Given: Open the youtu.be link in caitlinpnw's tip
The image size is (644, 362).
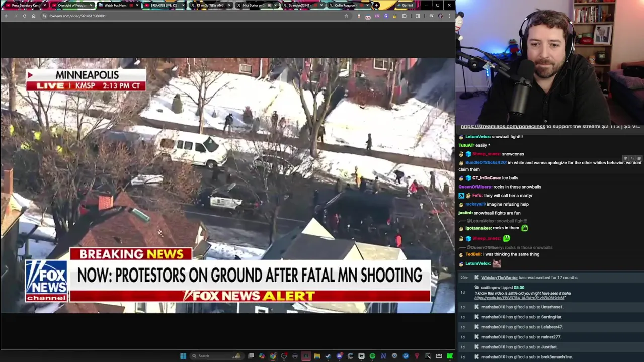Looking at the screenshot, I should [520, 298].
